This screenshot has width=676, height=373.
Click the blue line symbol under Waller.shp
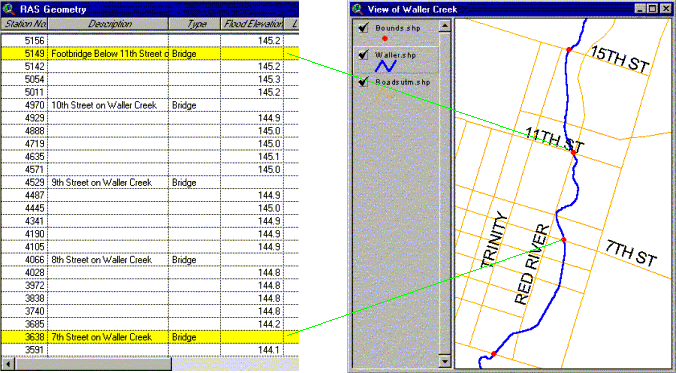pos(386,66)
